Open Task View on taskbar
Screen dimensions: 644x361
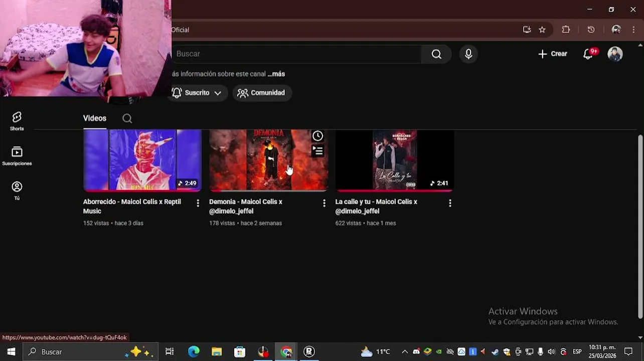tap(170, 352)
